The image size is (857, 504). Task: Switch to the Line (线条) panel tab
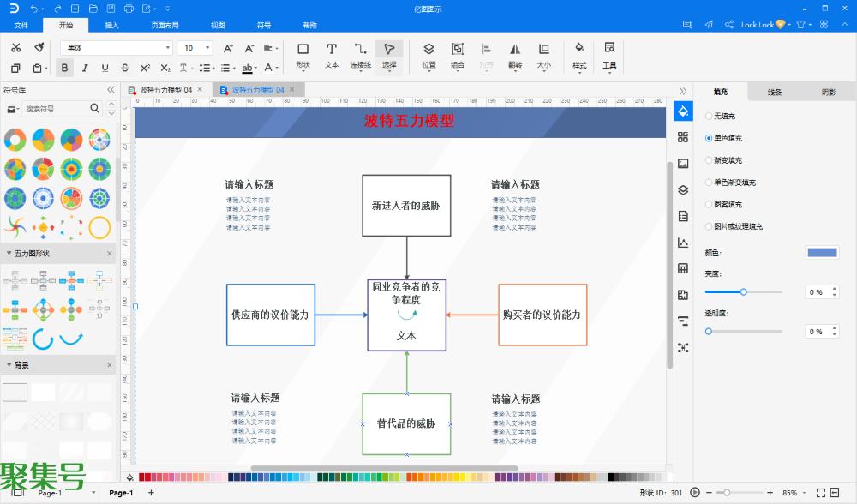click(774, 92)
